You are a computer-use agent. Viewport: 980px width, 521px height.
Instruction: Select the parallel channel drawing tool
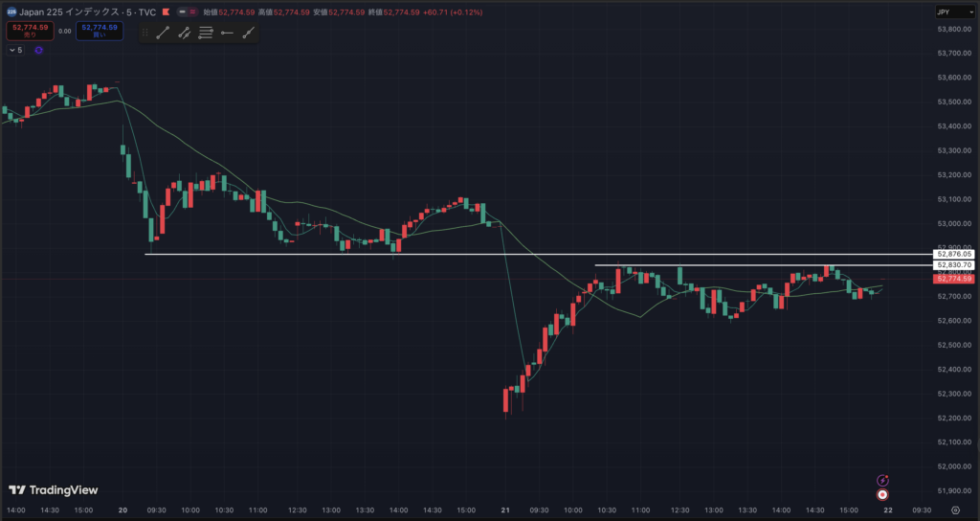tap(184, 33)
